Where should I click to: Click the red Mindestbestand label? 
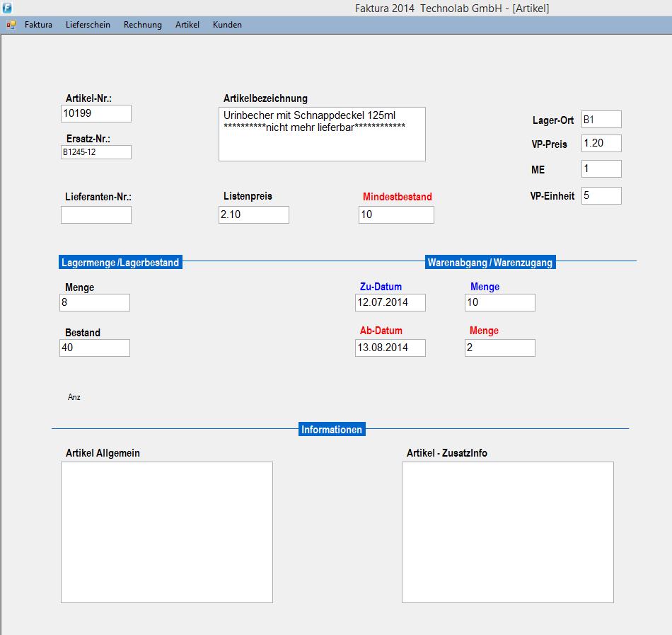pyautogui.click(x=398, y=197)
